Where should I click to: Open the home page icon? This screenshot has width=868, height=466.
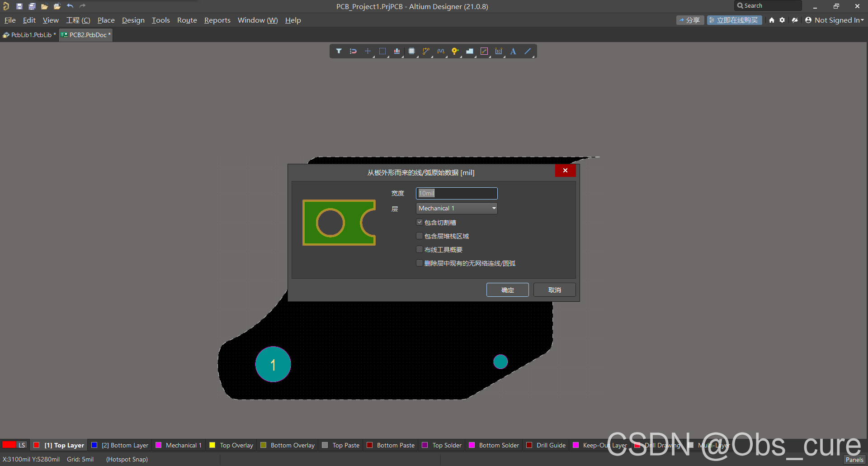click(x=772, y=20)
